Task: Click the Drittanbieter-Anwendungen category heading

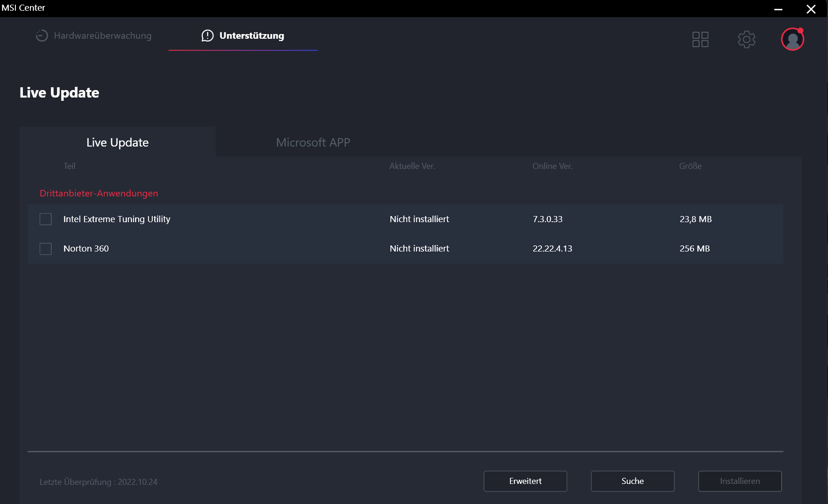Action: [x=99, y=193]
